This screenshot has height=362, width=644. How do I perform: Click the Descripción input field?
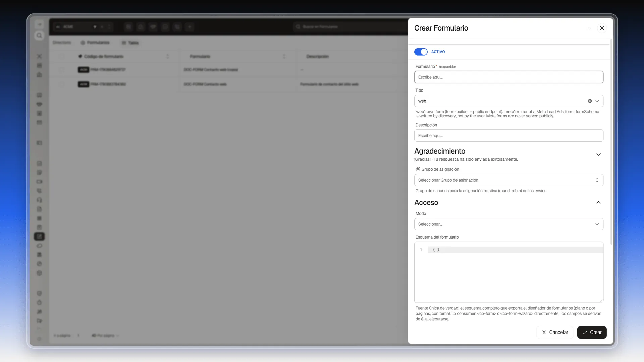[x=508, y=136]
